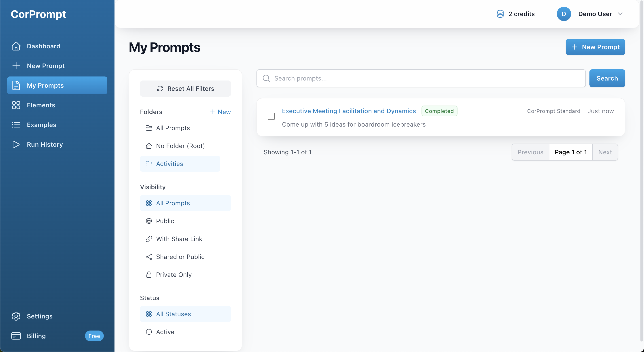Select the Active status filter

[x=165, y=332]
